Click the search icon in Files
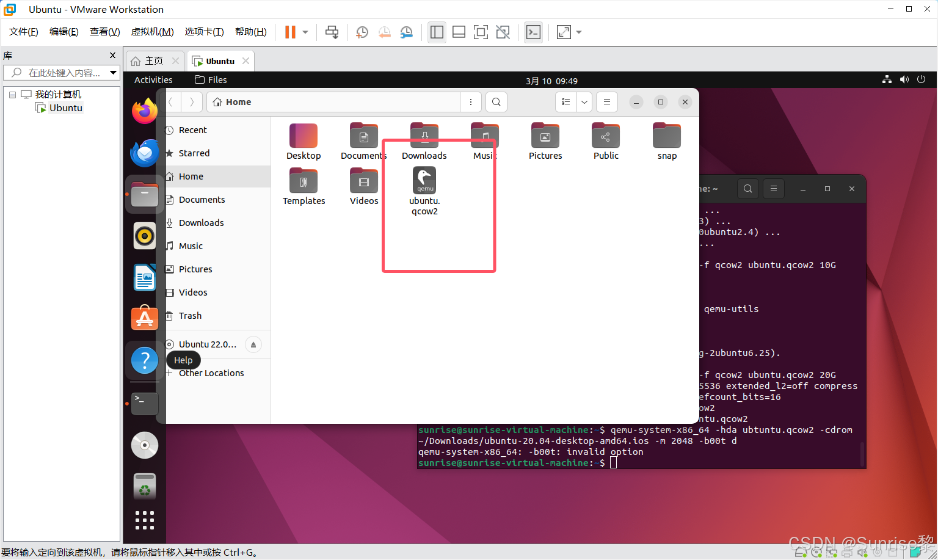 (x=496, y=102)
